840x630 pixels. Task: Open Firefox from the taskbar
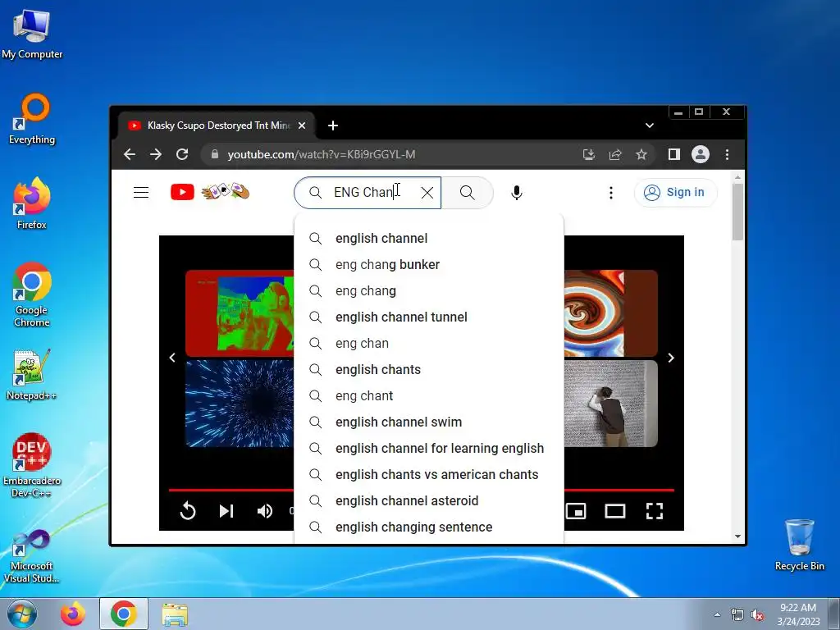pos(73,614)
